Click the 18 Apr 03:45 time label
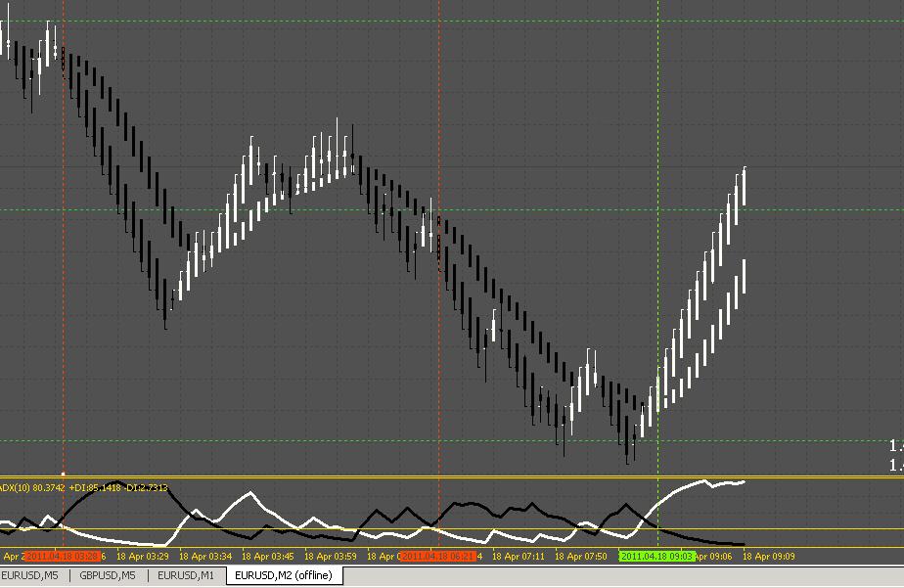904x588 pixels. click(267, 557)
